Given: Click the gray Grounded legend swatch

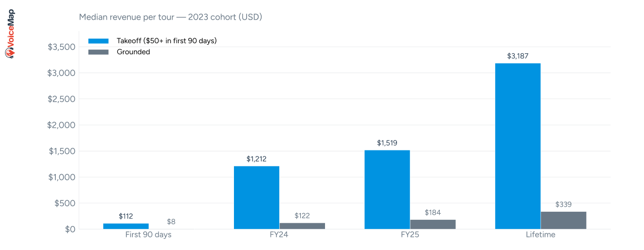Looking at the screenshot, I should click(x=98, y=52).
